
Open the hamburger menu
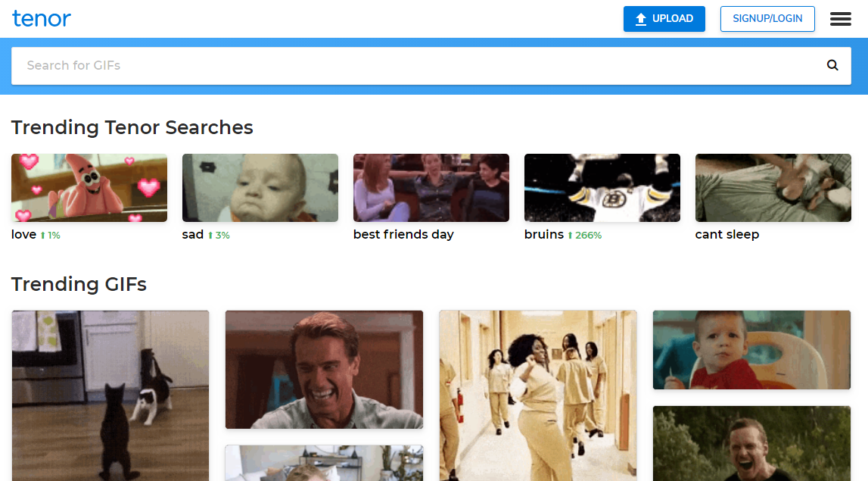pyautogui.click(x=840, y=19)
